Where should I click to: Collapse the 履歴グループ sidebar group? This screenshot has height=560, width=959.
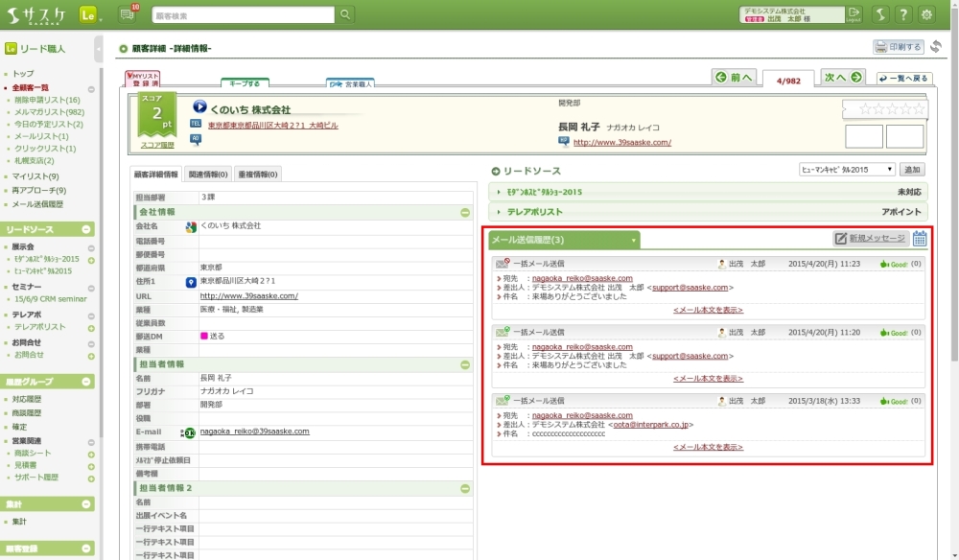click(x=86, y=382)
